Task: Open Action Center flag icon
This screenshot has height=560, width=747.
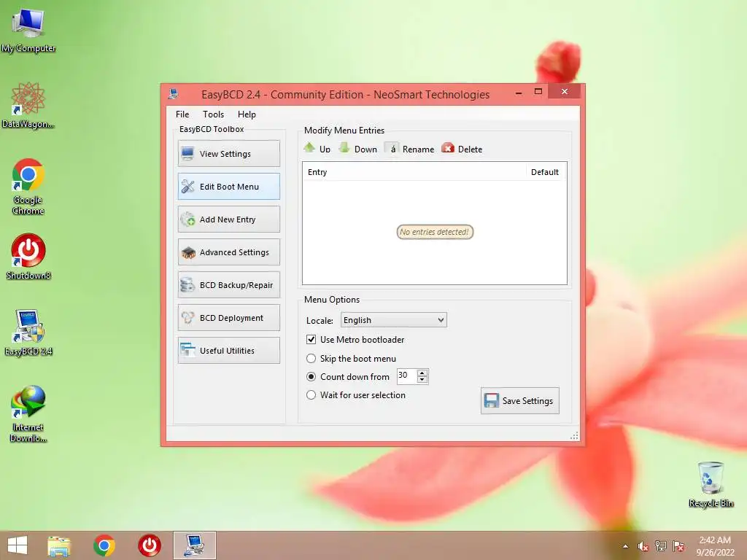Action: pyautogui.click(x=678, y=546)
